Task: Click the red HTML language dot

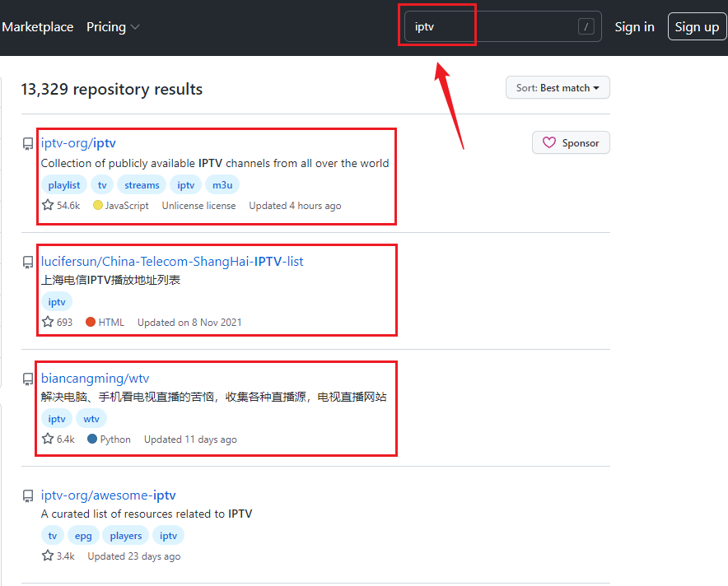Action: 91,322
